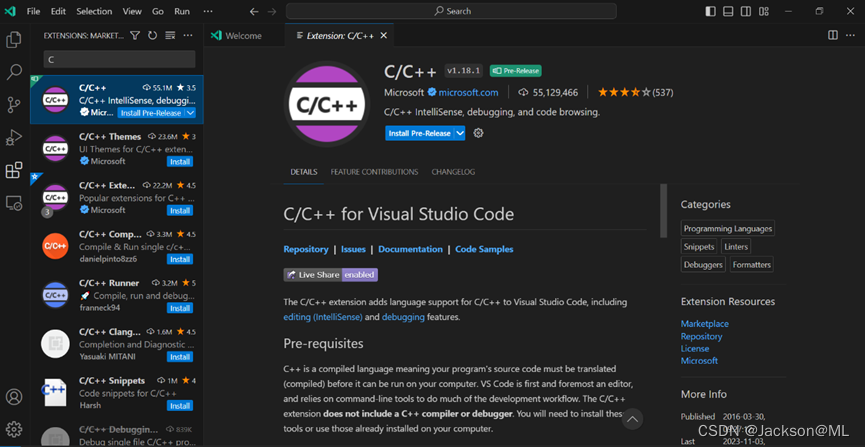This screenshot has width=865, height=447.
Task: Open the Explorer view in activity bar
Action: tap(14, 40)
